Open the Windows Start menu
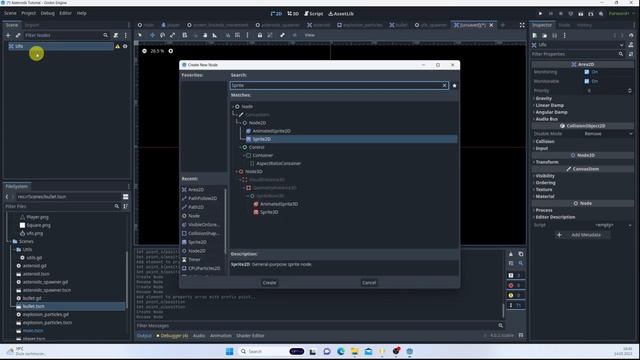 [x=229, y=351]
